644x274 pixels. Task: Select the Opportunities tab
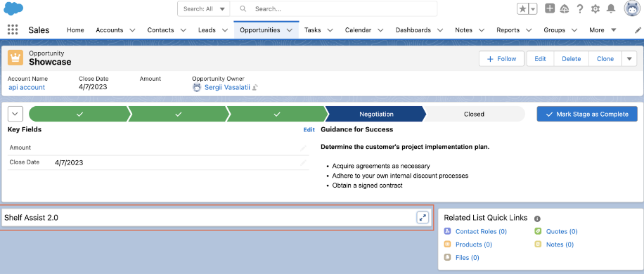click(x=260, y=30)
